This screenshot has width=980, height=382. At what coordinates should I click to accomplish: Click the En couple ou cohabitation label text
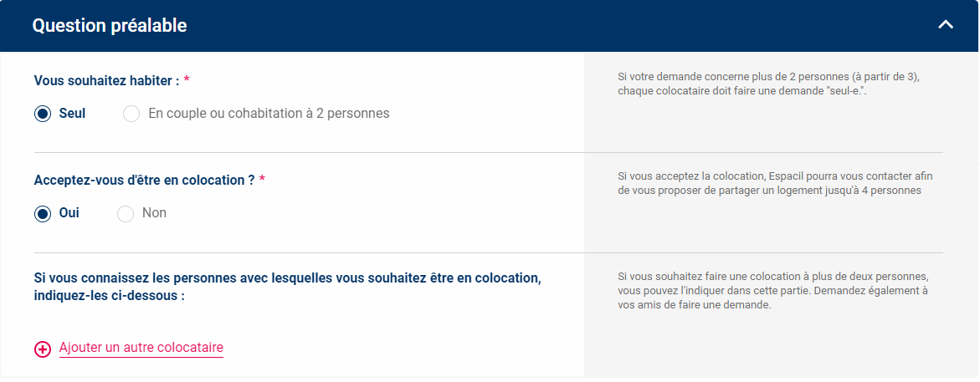click(269, 114)
